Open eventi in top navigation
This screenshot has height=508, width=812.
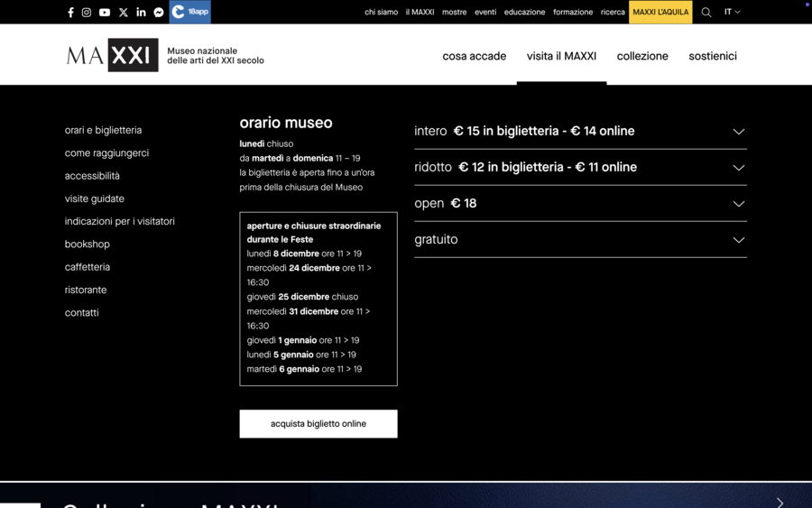click(x=485, y=12)
